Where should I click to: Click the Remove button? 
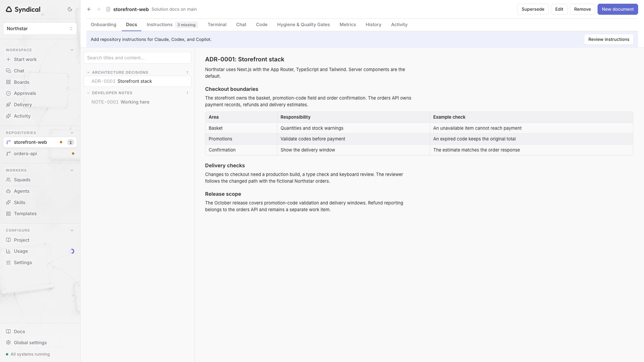(582, 9)
